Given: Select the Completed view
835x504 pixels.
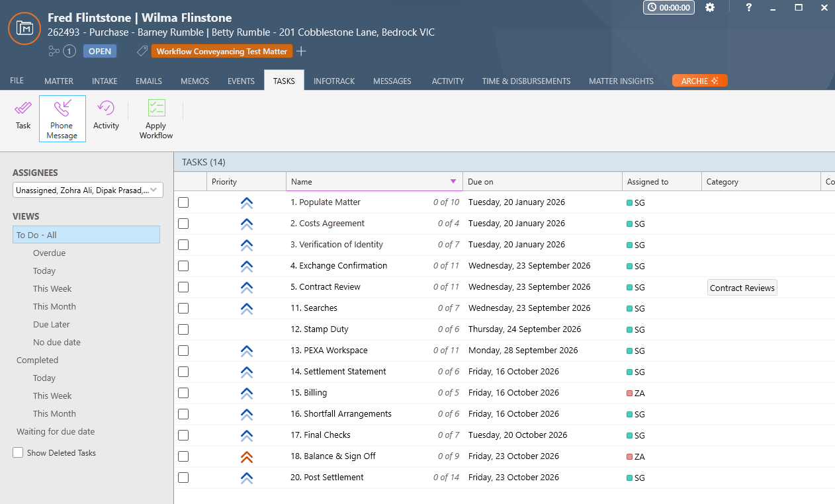Looking at the screenshot, I should pos(37,360).
